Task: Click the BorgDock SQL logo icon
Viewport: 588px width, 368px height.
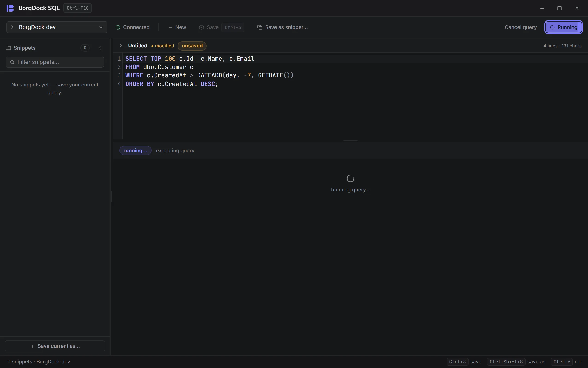Action: coord(10,8)
